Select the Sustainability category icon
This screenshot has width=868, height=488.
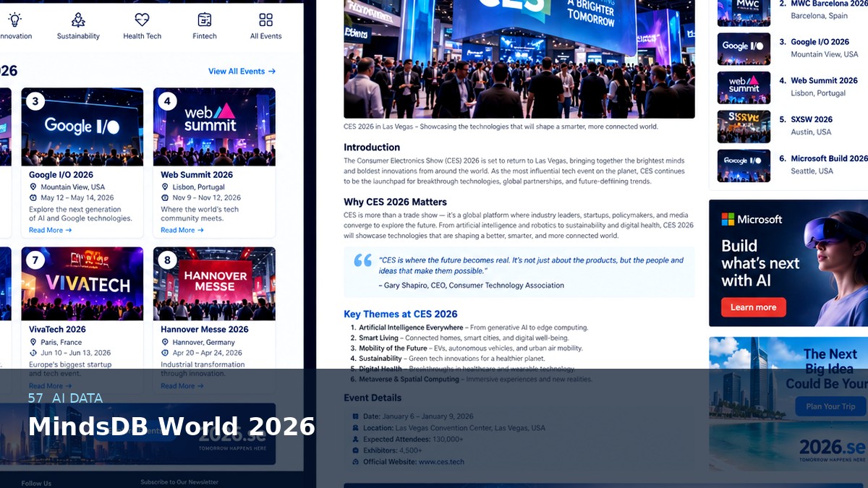click(78, 20)
